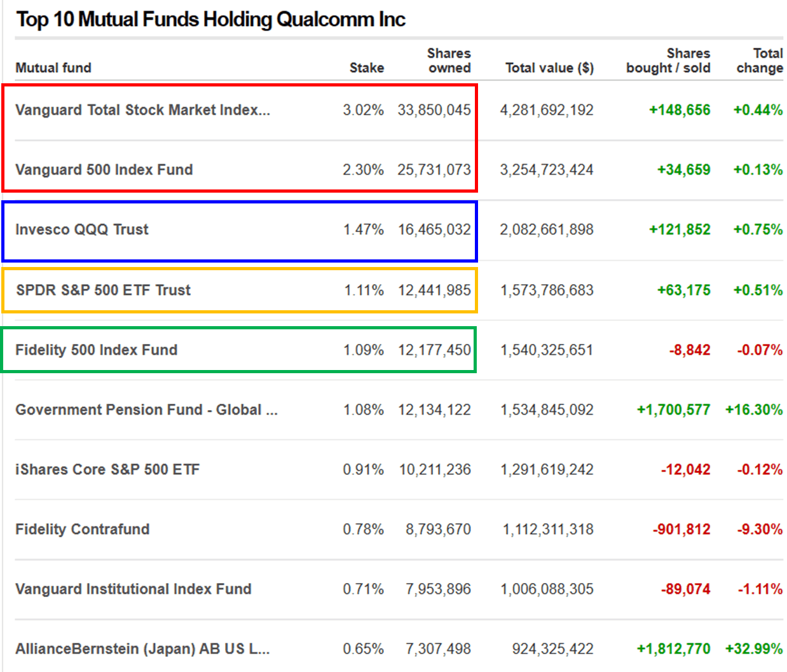Open Government Pension Fund - Global entry
The height and width of the screenshot is (672, 787).
click(x=147, y=409)
